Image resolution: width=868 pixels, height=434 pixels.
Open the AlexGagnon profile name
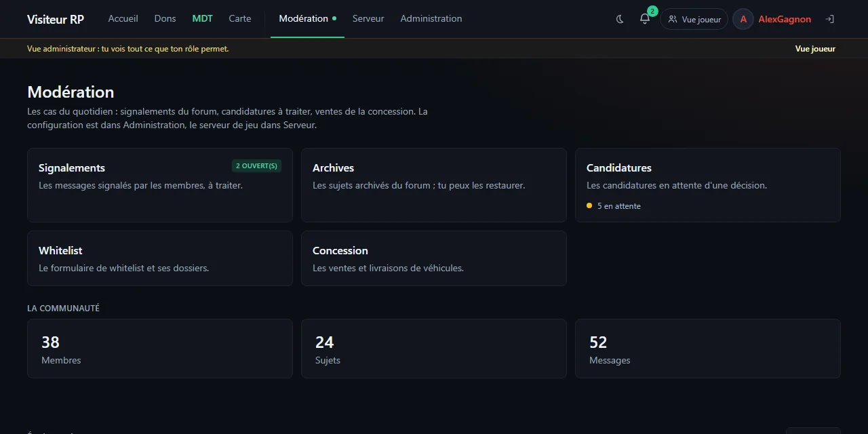pos(785,19)
